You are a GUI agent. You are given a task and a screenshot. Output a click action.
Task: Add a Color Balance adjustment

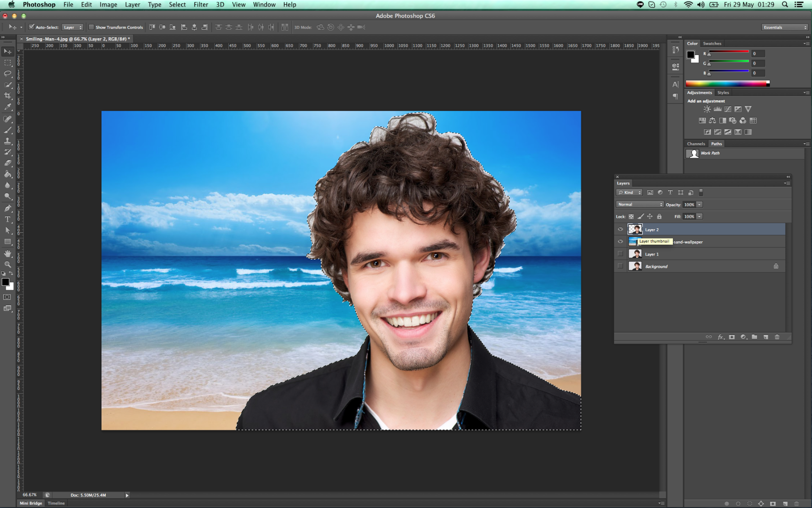tap(712, 120)
